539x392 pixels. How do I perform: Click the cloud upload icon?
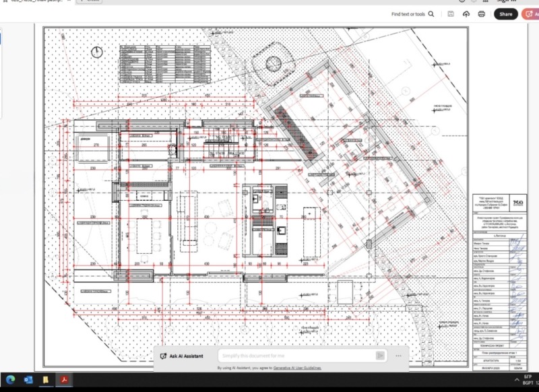[x=466, y=13]
